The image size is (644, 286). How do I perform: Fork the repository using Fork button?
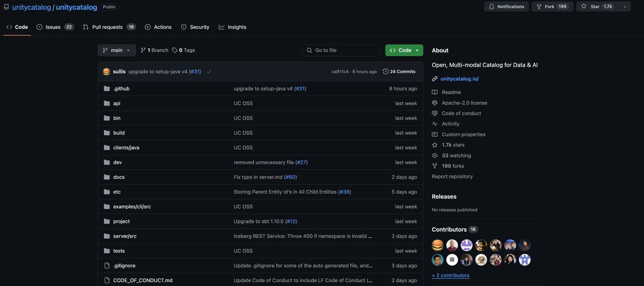point(551,7)
